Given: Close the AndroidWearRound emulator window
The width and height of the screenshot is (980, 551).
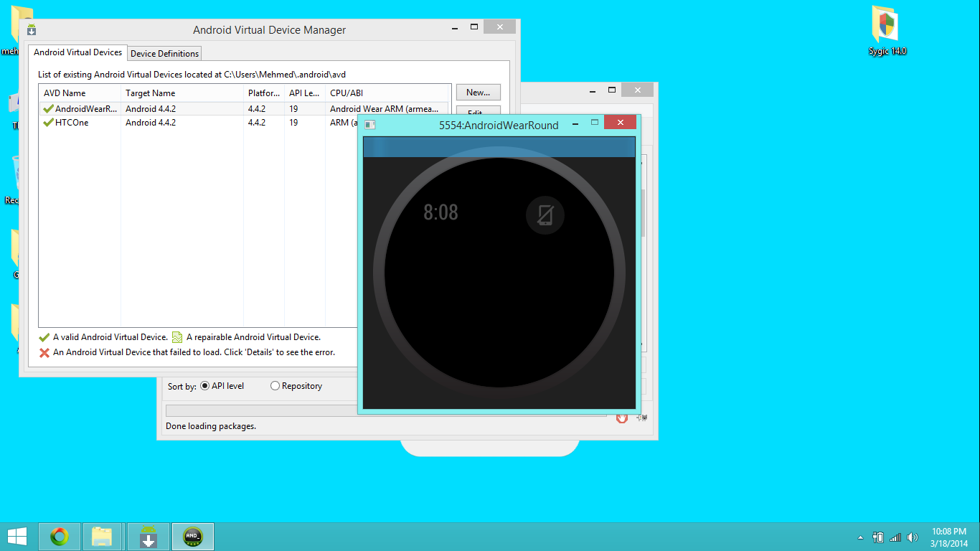Looking at the screenshot, I should point(620,123).
